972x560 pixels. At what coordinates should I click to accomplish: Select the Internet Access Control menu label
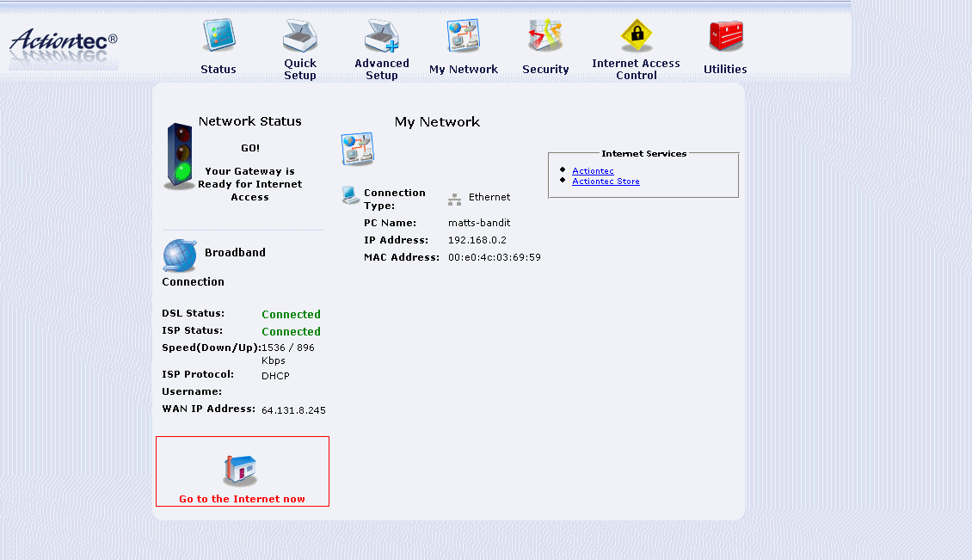coord(636,69)
